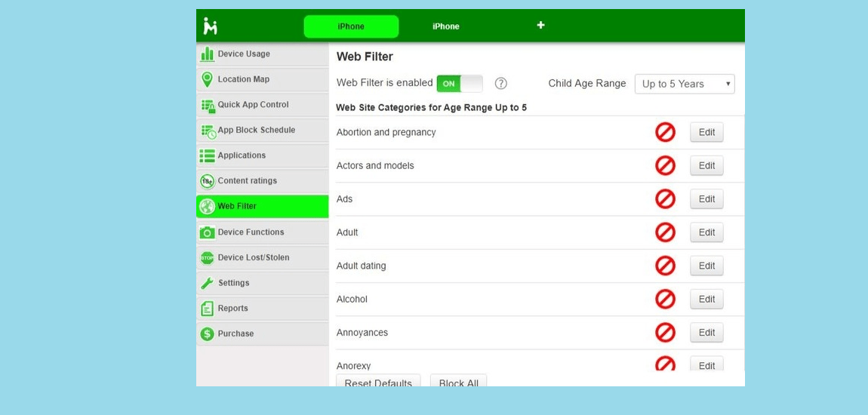Viewport: 868px width, 415px height.
Task: Open the Purchase section in sidebar
Action: pyautogui.click(x=263, y=334)
